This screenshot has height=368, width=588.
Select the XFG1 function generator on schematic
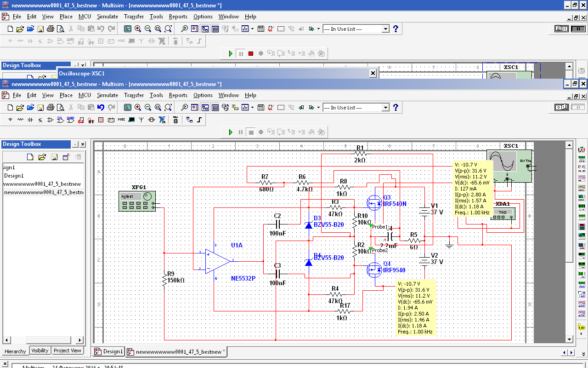137,201
